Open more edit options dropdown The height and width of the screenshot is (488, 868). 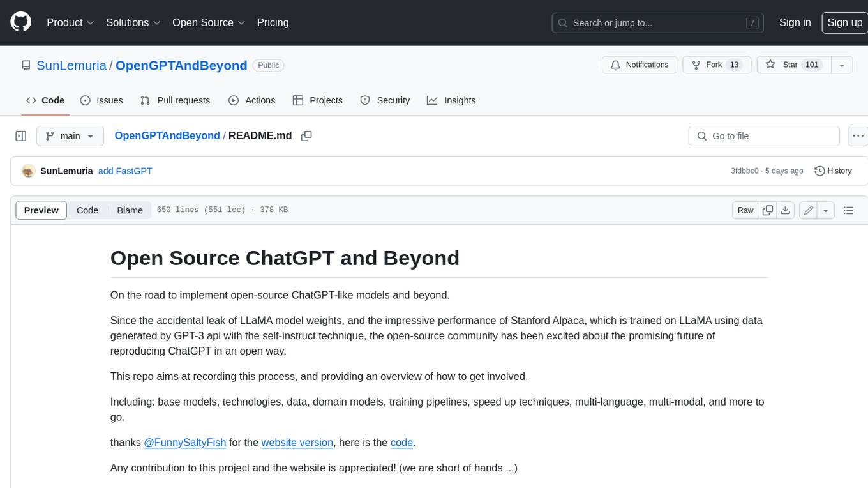826,210
